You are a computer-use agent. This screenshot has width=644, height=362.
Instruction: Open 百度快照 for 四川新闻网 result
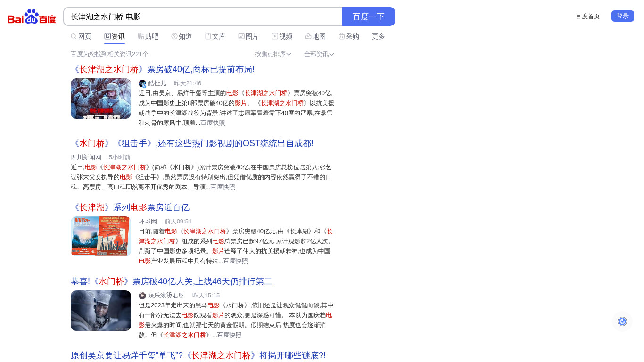pos(223,187)
